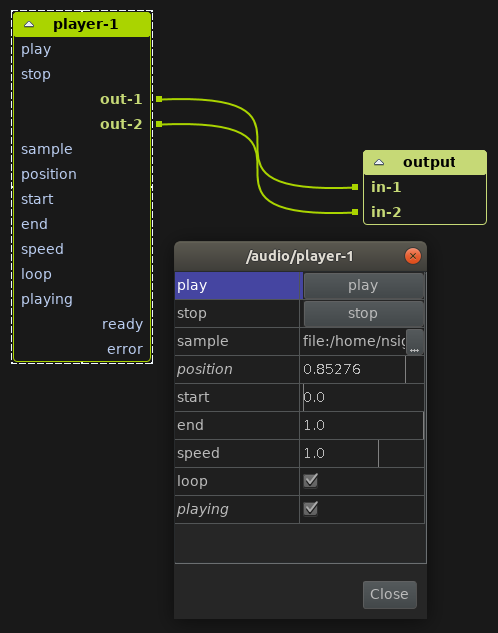
Task: Select the playing property row label
Action: tap(237, 509)
